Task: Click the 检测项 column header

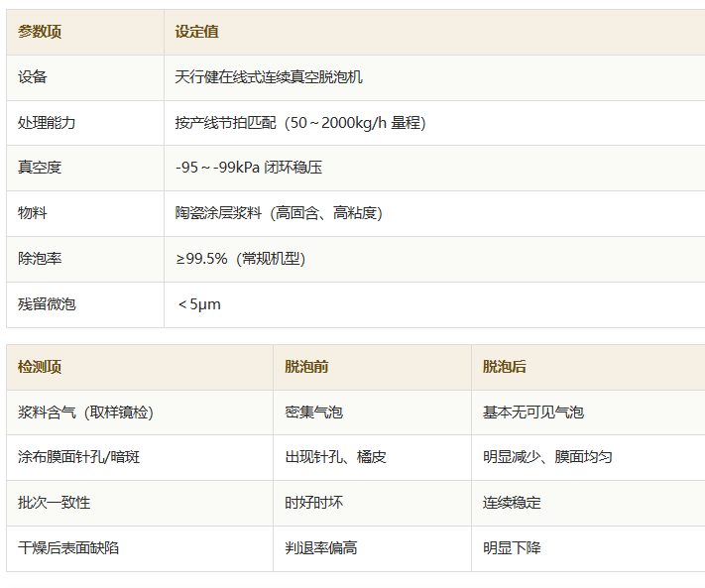Action: click(40, 367)
